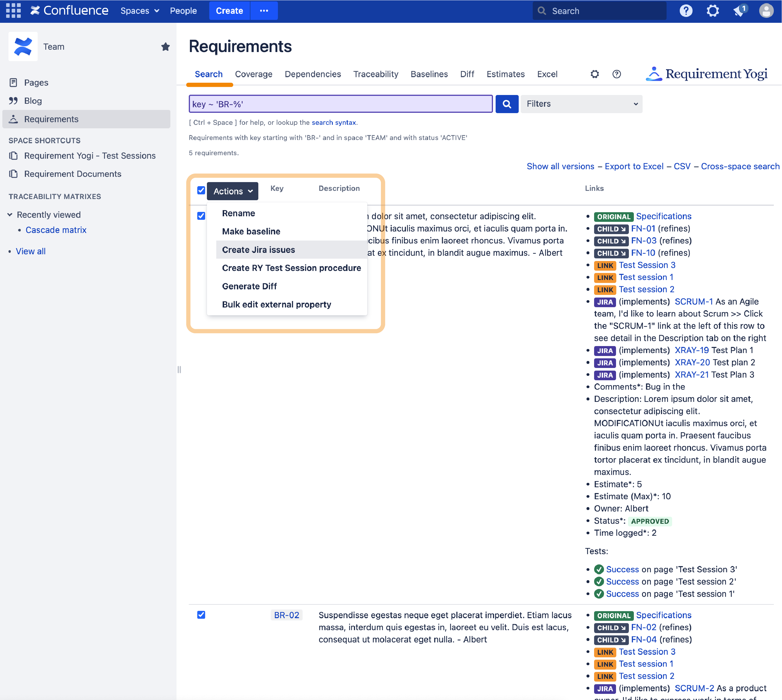Click the star icon beside Team
This screenshot has height=700, width=782.
click(x=165, y=47)
